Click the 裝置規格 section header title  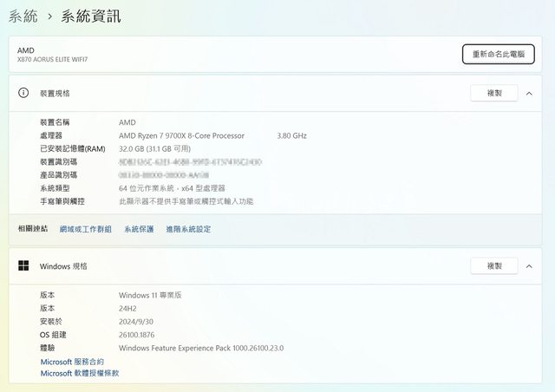[x=55, y=93]
